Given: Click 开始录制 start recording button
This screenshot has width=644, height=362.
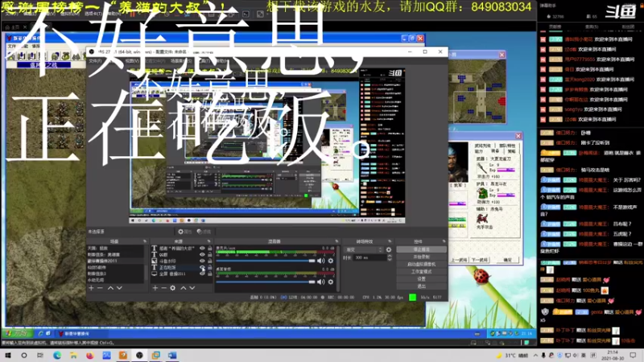Looking at the screenshot, I should [421, 257].
